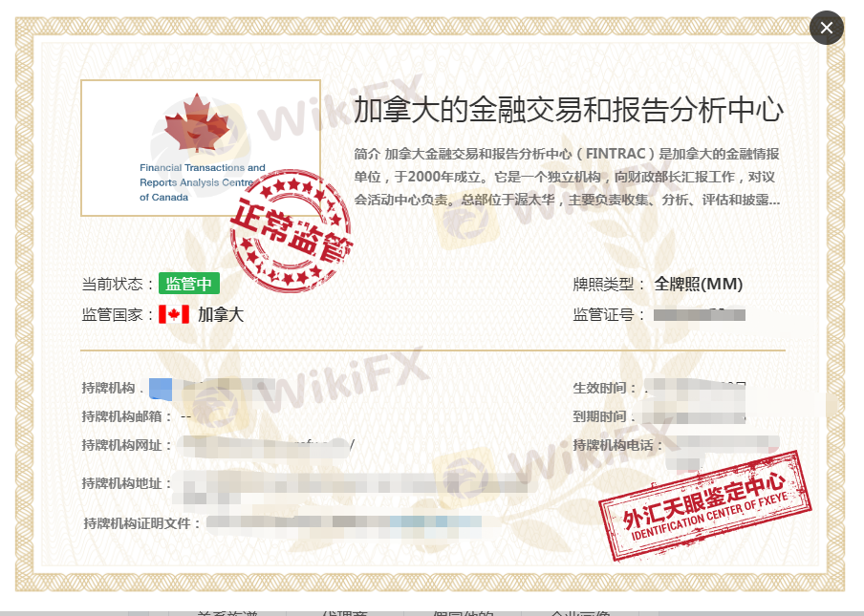Click the FINTRAC logo image
The width and height of the screenshot is (864, 616).
coord(201,148)
